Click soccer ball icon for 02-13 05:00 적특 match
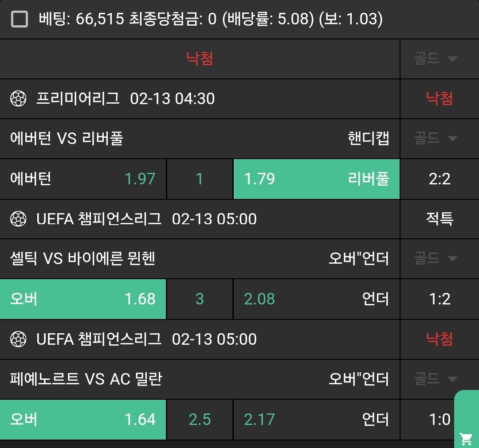This screenshot has width=479, height=448. pyautogui.click(x=18, y=219)
